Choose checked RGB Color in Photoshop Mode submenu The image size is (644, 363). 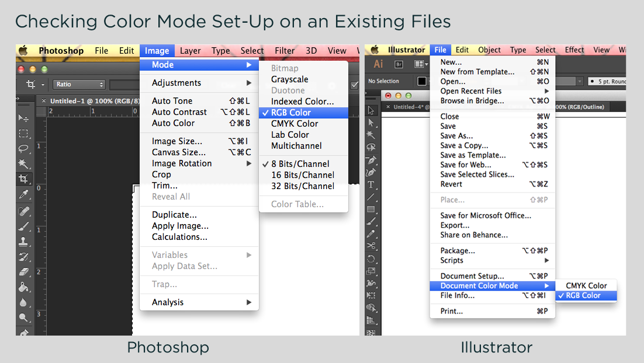pyautogui.click(x=303, y=113)
